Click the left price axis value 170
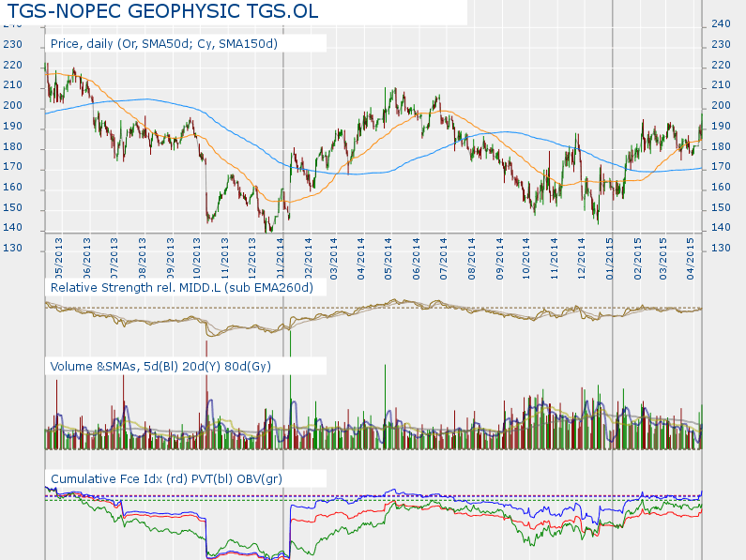 (13, 167)
